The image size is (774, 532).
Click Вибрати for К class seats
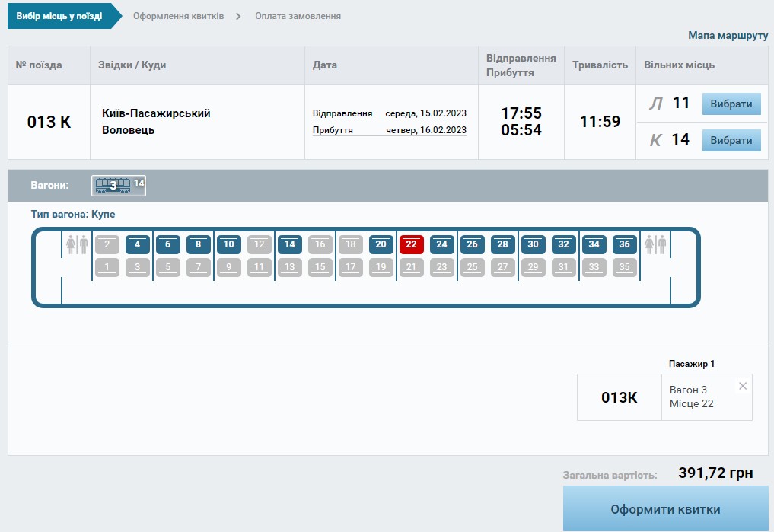pos(731,140)
